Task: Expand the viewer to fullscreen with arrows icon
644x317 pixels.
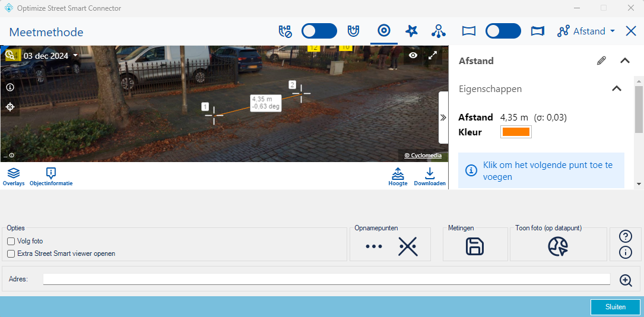Action: 433,55
